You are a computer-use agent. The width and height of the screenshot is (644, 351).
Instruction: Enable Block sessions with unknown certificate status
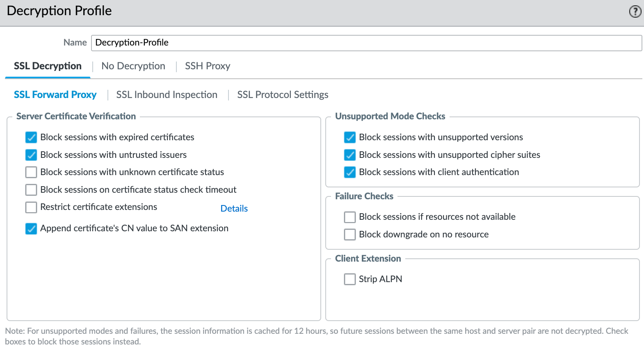31,172
